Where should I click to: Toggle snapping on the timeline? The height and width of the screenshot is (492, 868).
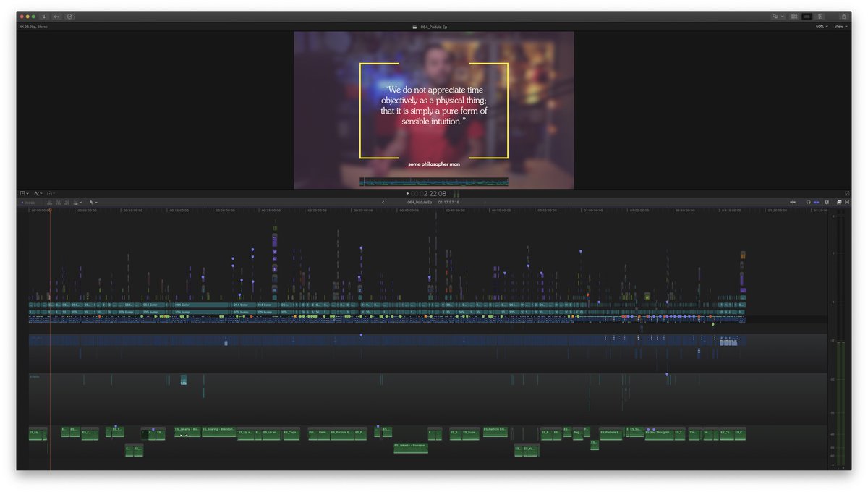click(827, 203)
